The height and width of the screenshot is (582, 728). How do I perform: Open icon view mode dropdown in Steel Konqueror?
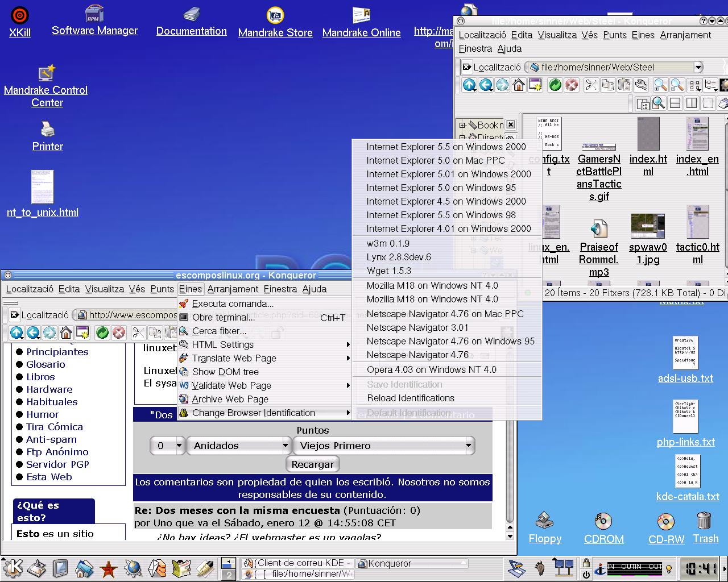[694, 85]
